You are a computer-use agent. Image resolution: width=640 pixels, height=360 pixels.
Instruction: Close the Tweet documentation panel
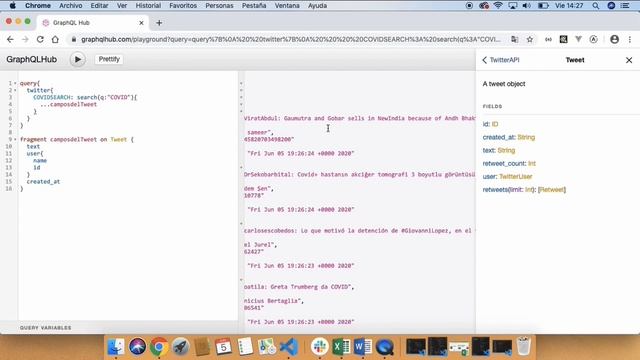[629, 60]
